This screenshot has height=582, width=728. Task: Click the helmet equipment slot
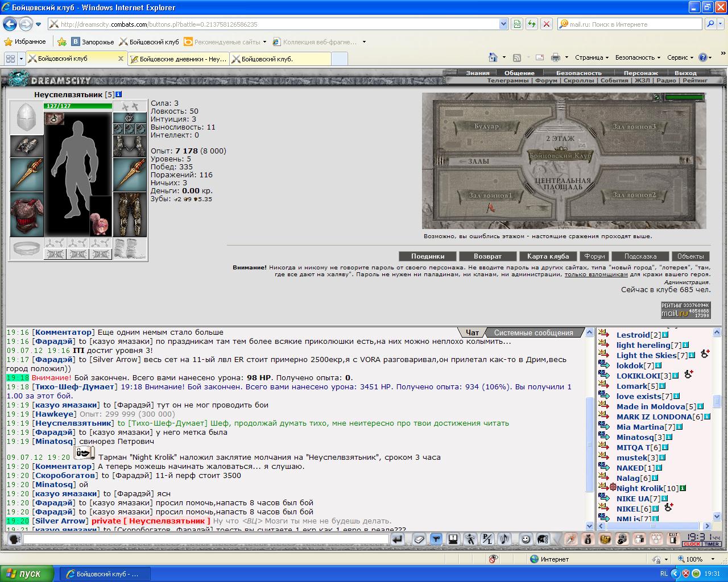tap(27, 118)
